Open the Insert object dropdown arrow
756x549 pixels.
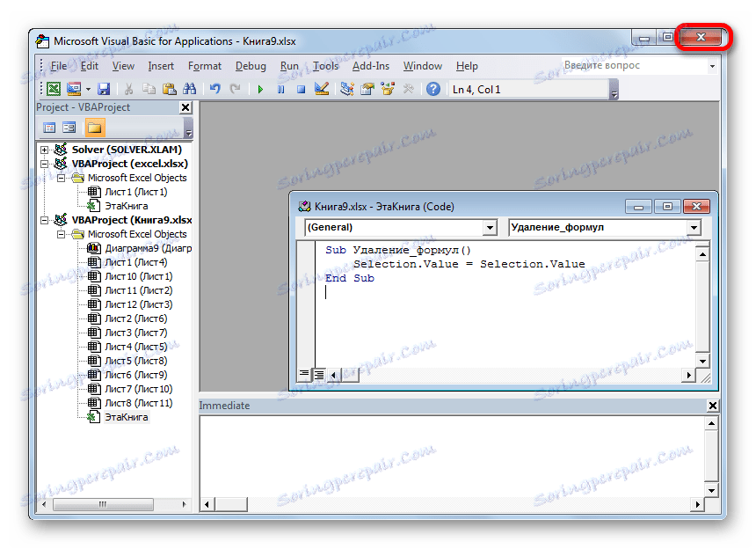pos(88,89)
